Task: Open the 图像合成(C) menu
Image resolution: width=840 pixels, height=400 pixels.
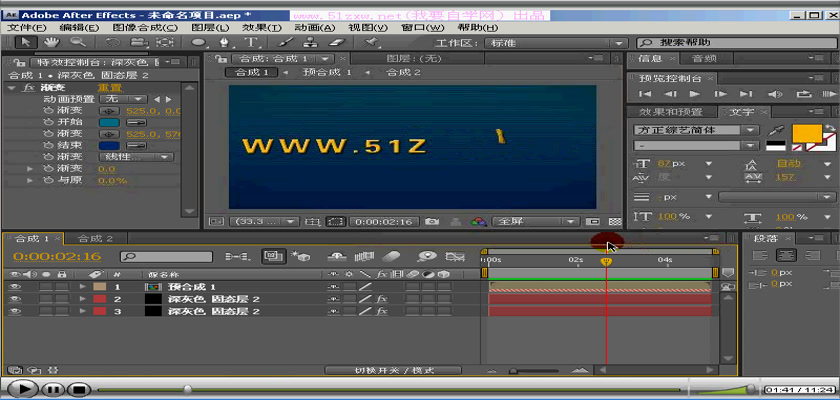Action: click(144, 28)
